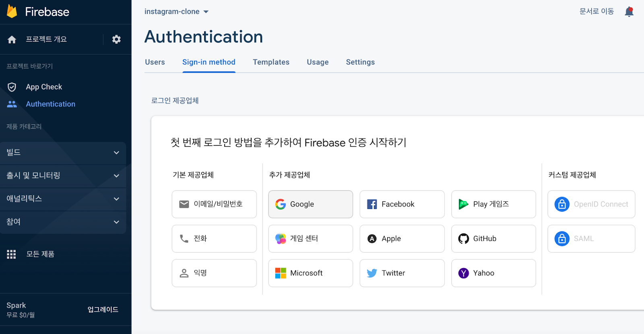Choose 이메일/비밀번호 provider
This screenshot has width=644, height=334.
pyautogui.click(x=214, y=204)
